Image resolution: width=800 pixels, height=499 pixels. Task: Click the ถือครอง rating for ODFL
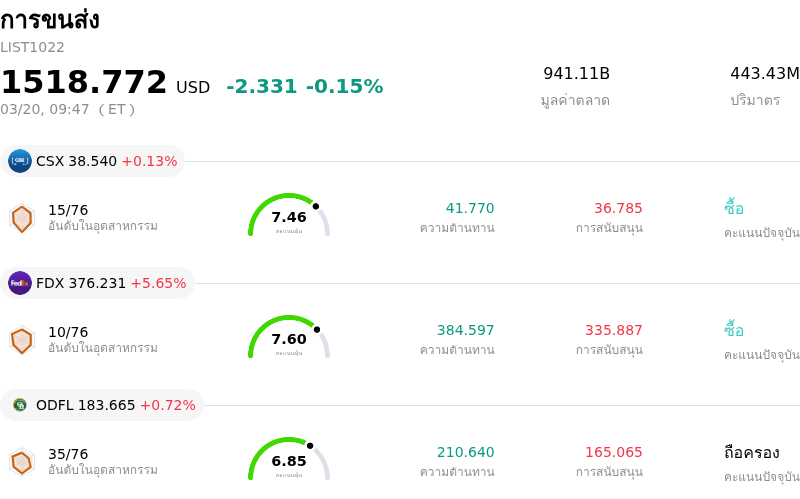751,452
